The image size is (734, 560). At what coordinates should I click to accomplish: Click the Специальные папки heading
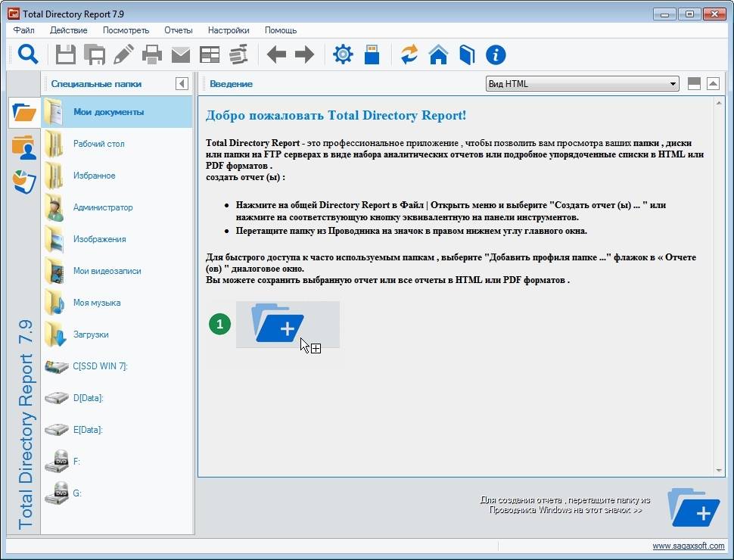click(x=96, y=84)
